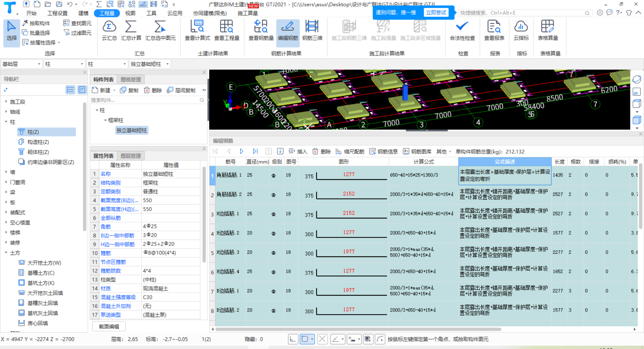This screenshot has width=644, height=349.
Task: Go to next rebar record arrow
Action: click(x=241, y=151)
